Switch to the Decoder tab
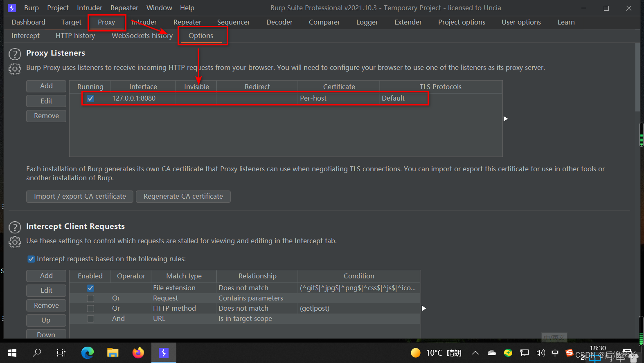The width and height of the screenshot is (644, 363). 279,22
